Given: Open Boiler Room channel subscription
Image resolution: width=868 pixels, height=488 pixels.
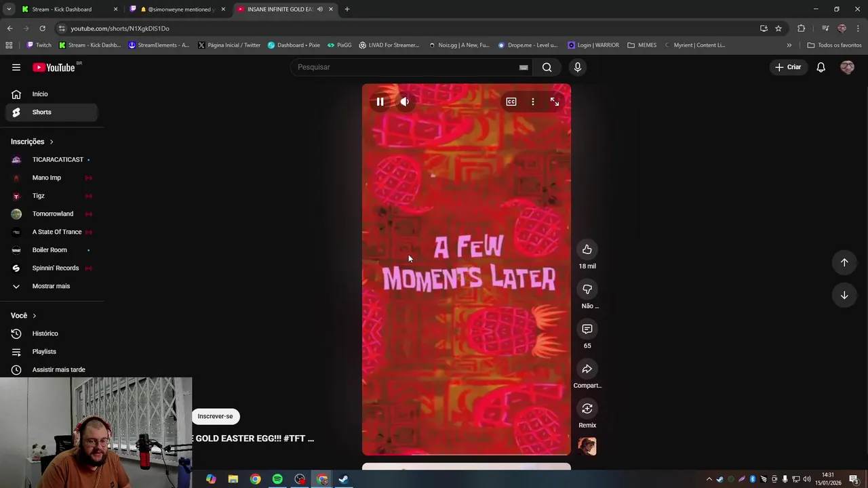Looking at the screenshot, I should point(52,250).
